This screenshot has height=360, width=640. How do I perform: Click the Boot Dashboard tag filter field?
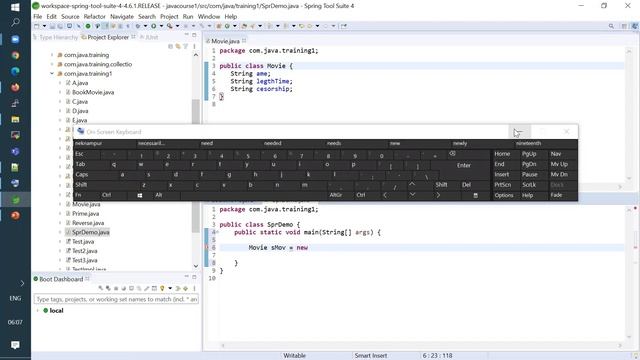pyautogui.click(x=116, y=299)
